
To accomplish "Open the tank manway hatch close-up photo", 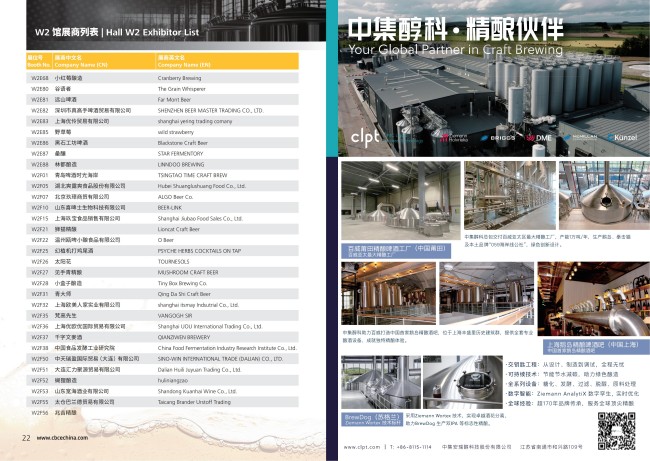I will [463, 382].
